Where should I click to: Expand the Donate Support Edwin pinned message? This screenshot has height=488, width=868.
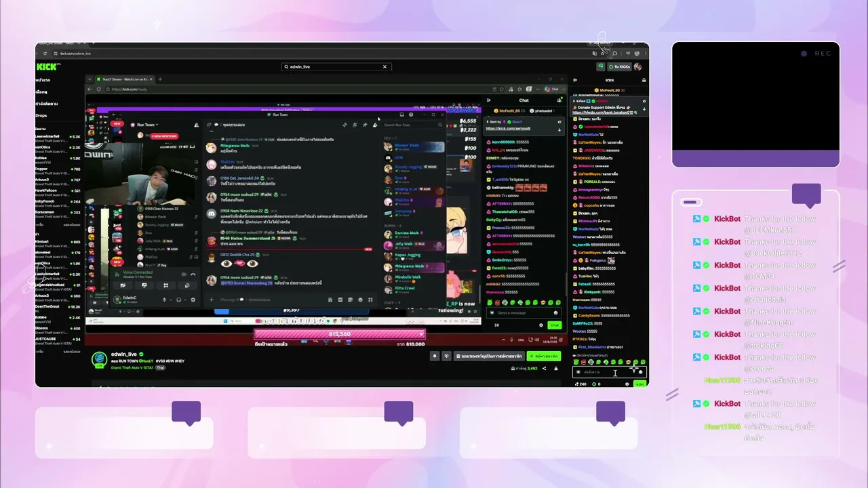pyautogui.click(x=645, y=109)
